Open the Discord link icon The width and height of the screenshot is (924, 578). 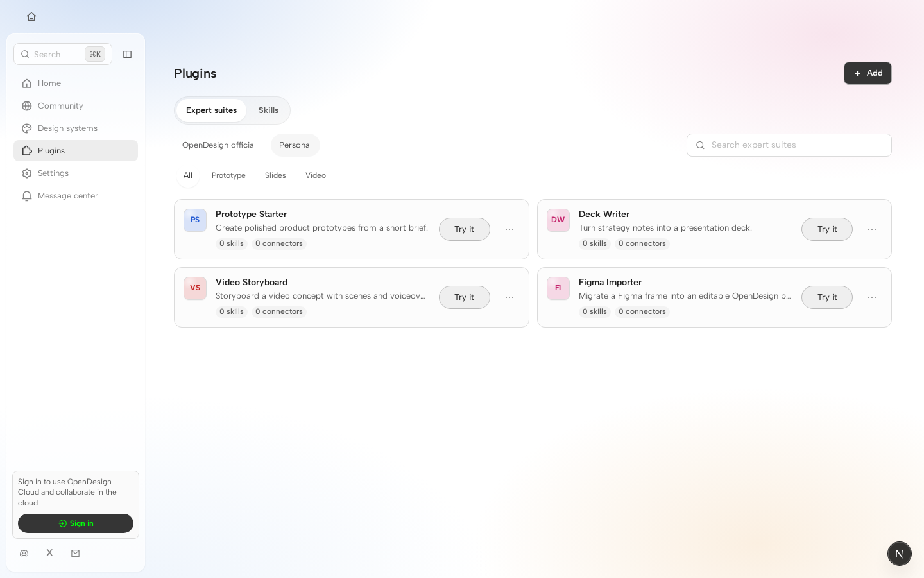(x=24, y=553)
